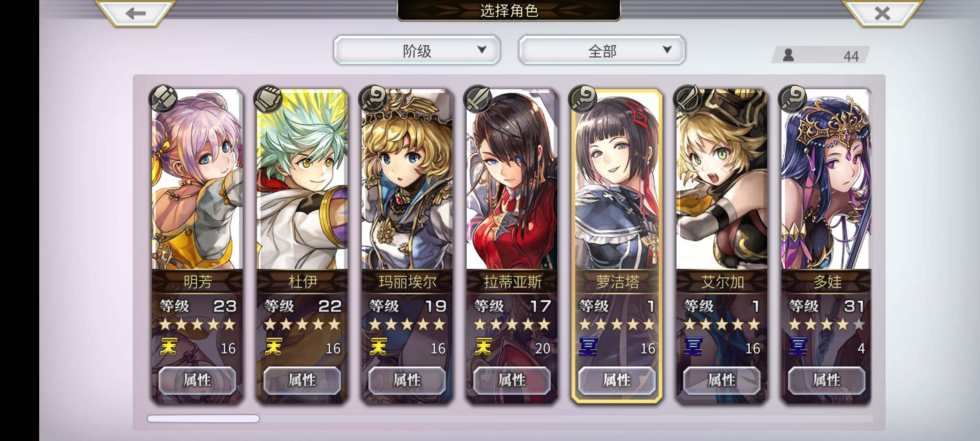Tap the katana weapon icon on 艾尔加's card
The height and width of the screenshot is (441, 980).
click(x=688, y=98)
